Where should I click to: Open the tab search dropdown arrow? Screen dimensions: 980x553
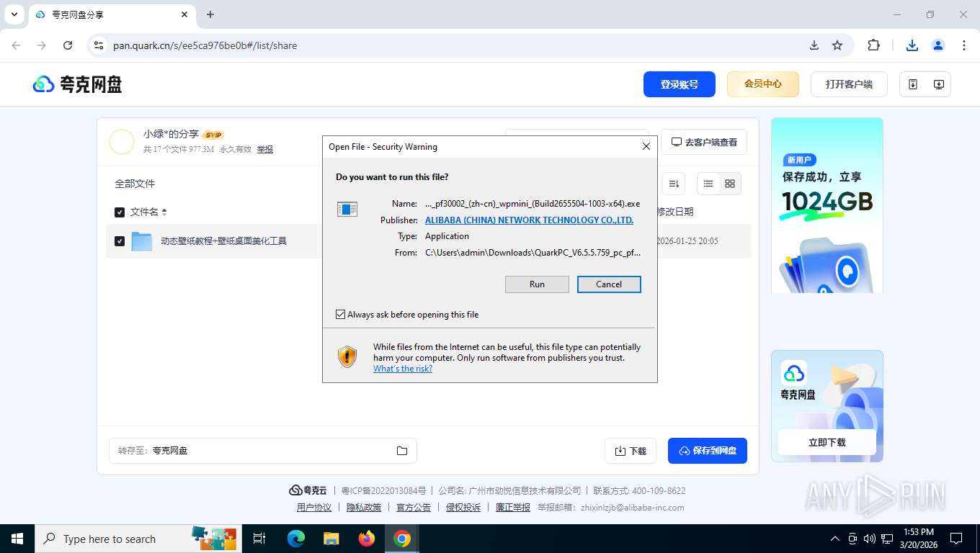click(14, 14)
